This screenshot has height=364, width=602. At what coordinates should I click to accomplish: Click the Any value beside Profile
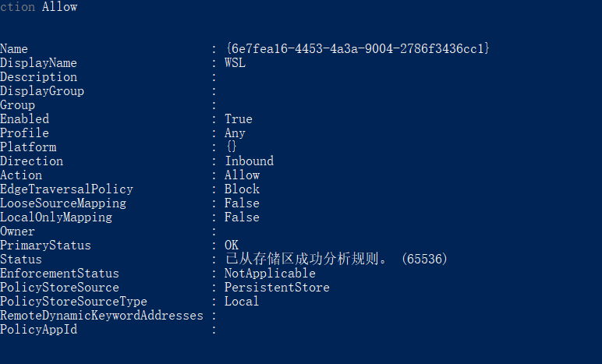(235, 133)
